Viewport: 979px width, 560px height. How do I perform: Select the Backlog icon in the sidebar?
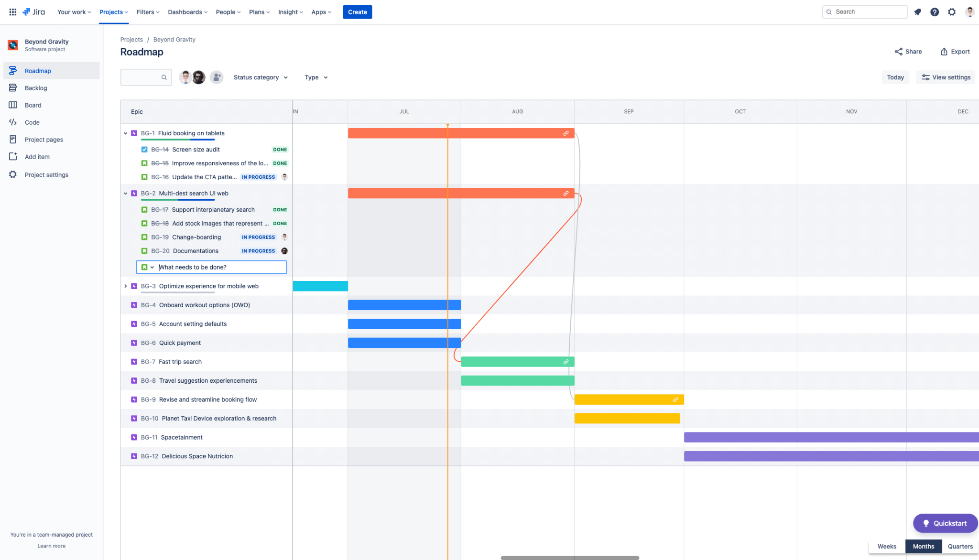pyautogui.click(x=13, y=88)
